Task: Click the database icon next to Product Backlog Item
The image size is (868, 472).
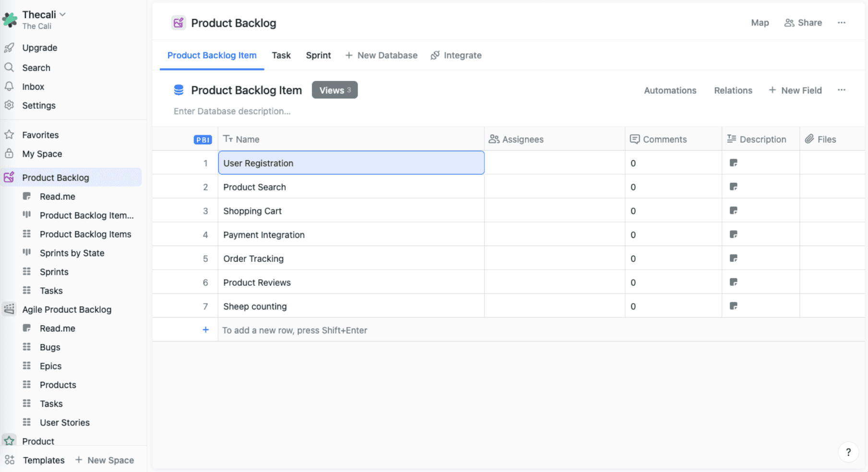Action: (x=179, y=90)
